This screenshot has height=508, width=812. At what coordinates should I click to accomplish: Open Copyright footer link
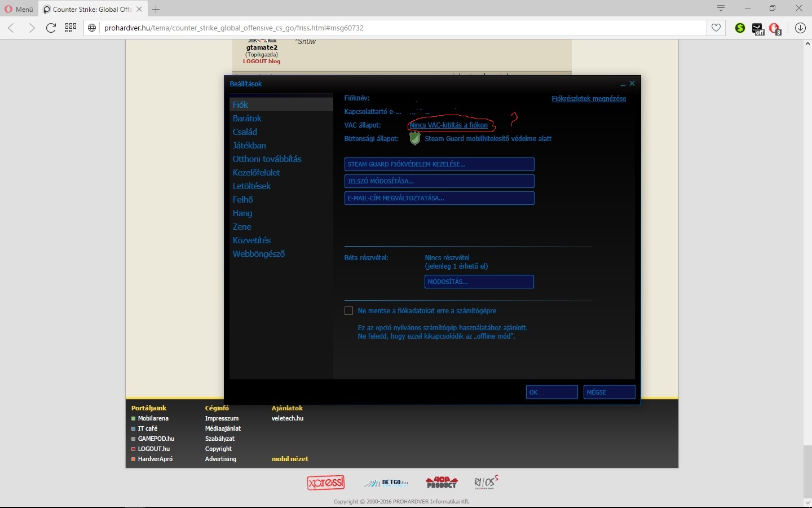tap(218, 449)
